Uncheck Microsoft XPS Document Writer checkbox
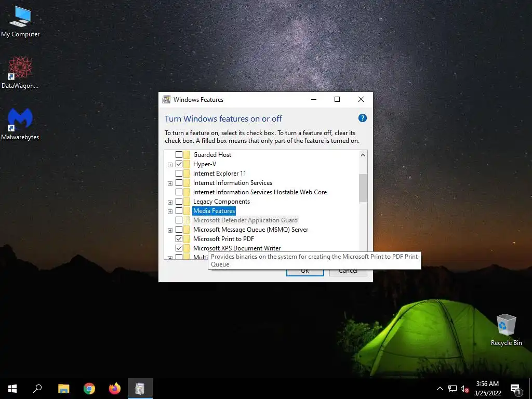The width and height of the screenshot is (532, 399). [x=179, y=248]
